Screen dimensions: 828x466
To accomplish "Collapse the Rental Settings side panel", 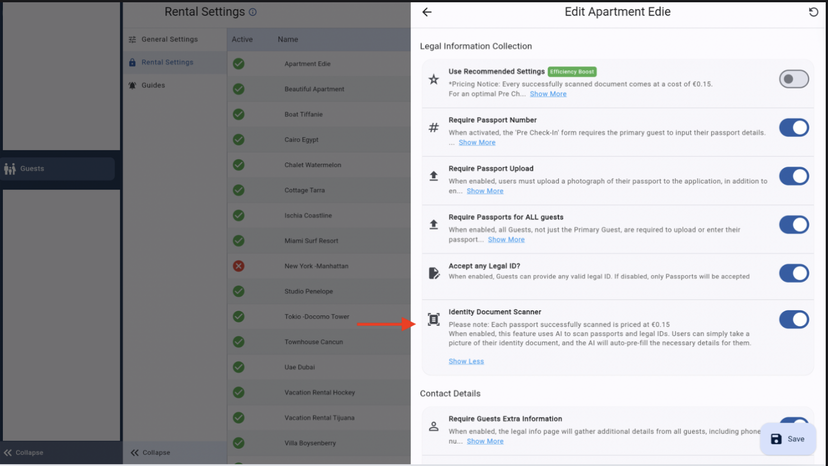I will tap(149, 453).
